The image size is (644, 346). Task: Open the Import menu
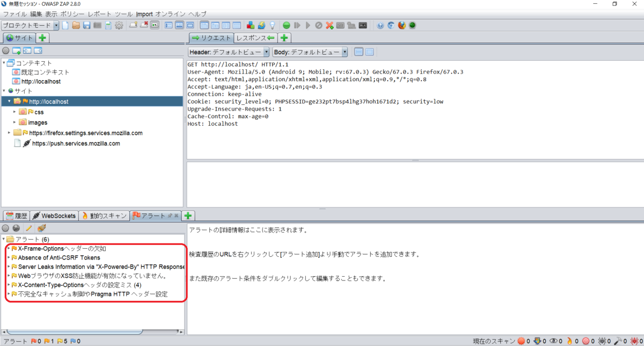coord(144,13)
